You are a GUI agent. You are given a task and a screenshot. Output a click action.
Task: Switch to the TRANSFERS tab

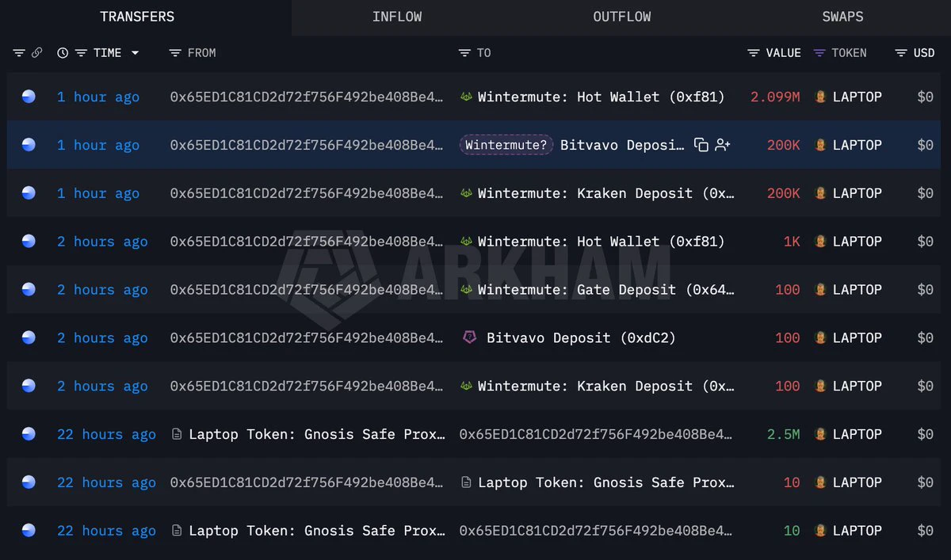pos(137,17)
